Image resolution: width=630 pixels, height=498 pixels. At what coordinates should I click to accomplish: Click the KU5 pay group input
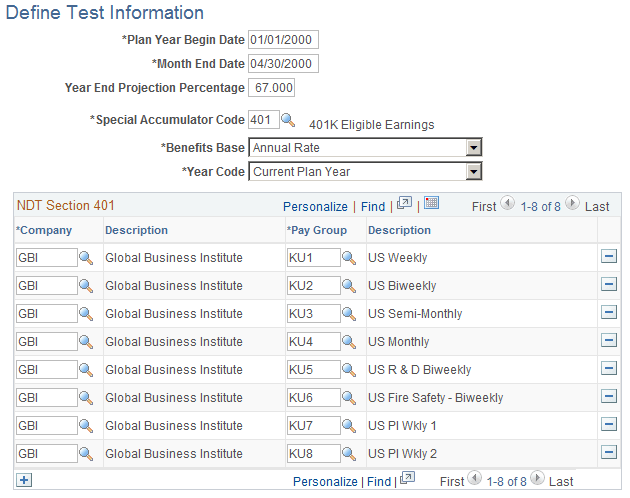[311, 370]
